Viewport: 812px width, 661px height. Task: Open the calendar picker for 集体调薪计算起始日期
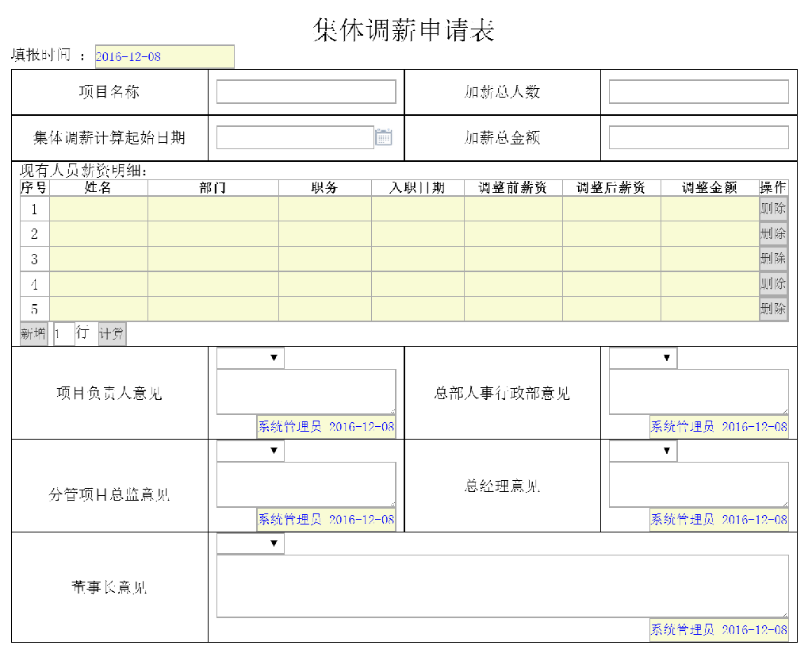point(383,137)
